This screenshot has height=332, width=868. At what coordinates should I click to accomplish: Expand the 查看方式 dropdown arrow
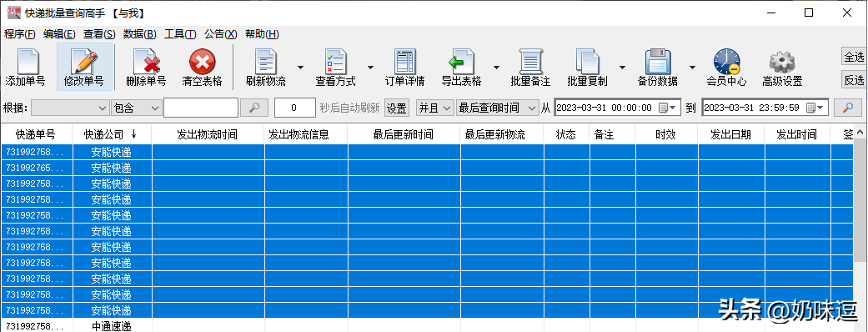coord(370,67)
